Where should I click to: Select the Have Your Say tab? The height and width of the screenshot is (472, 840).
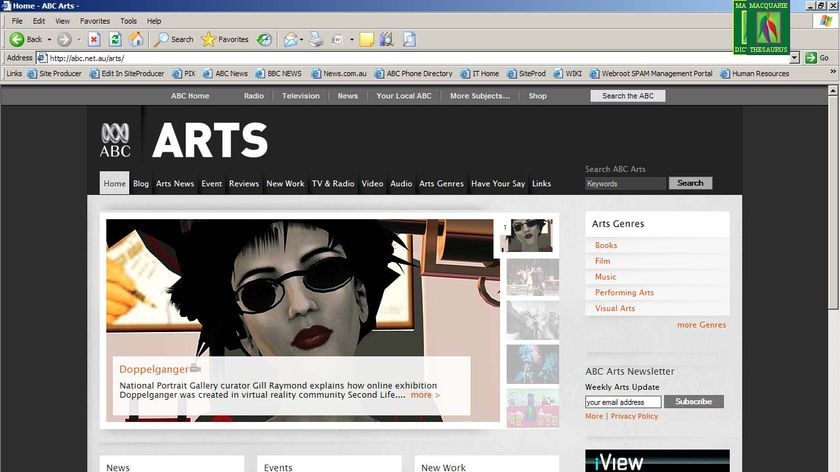tap(498, 183)
